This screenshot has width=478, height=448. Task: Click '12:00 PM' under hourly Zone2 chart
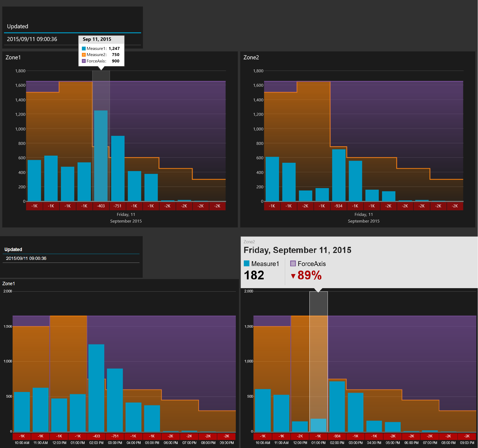pos(300,443)
